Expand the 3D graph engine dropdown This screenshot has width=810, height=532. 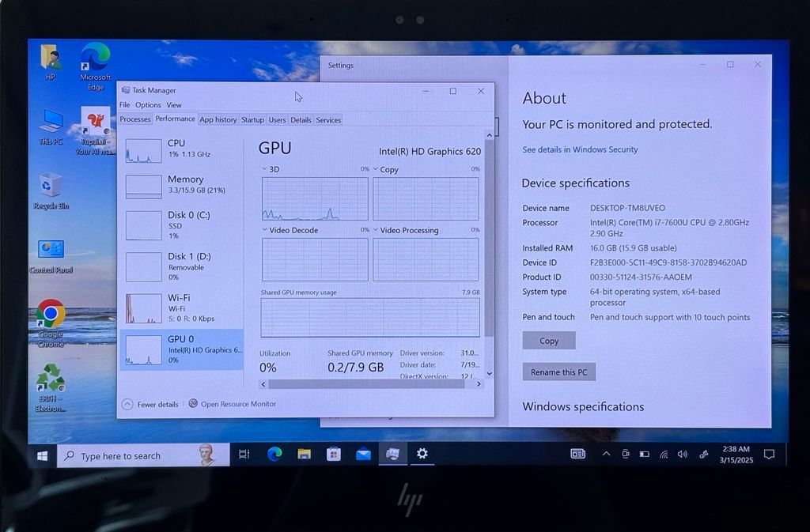pos(265,169)
